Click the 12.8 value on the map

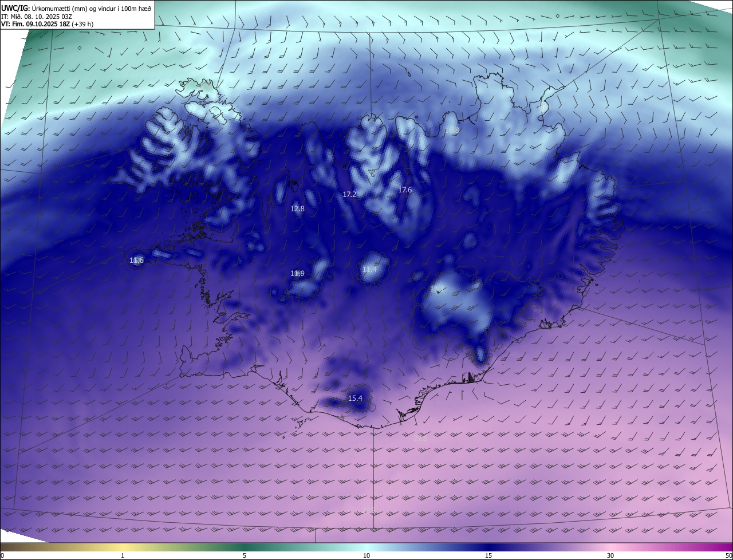click(x=297, y=209)
